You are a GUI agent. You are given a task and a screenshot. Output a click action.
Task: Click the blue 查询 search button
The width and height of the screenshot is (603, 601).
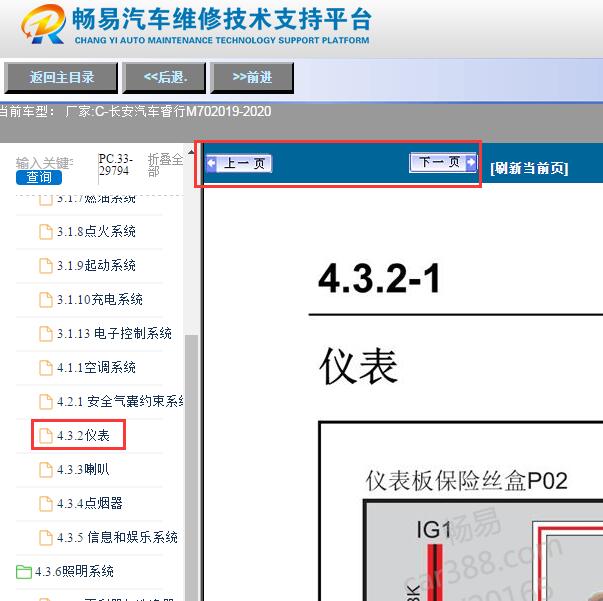(x=39, y=177)
